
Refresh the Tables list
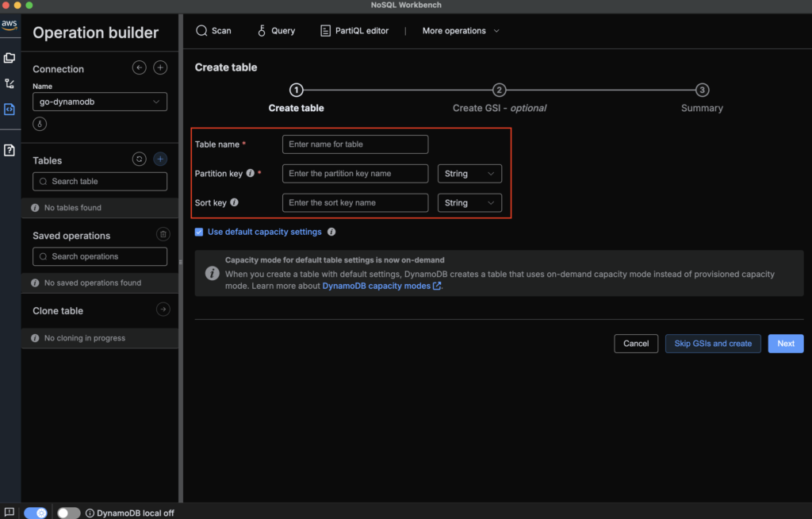tap(140, 160)
